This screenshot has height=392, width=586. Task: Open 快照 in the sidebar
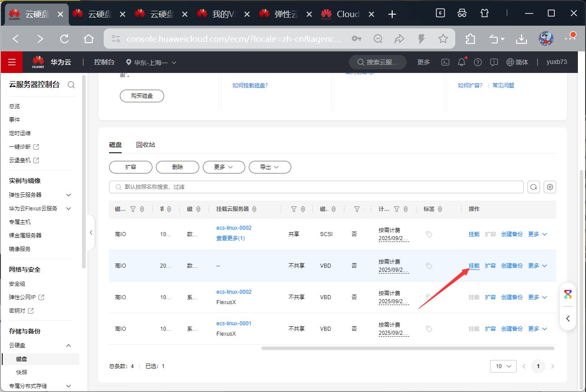[x=22, y=373]
